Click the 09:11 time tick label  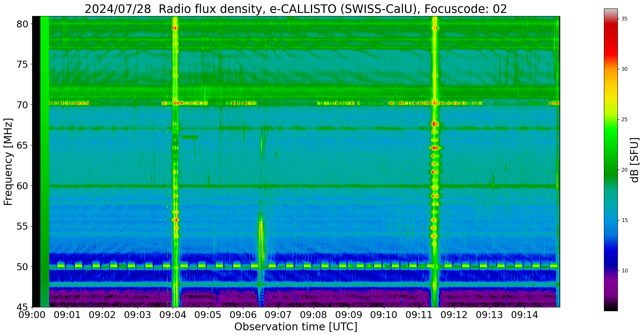click(x=419, y=315)
